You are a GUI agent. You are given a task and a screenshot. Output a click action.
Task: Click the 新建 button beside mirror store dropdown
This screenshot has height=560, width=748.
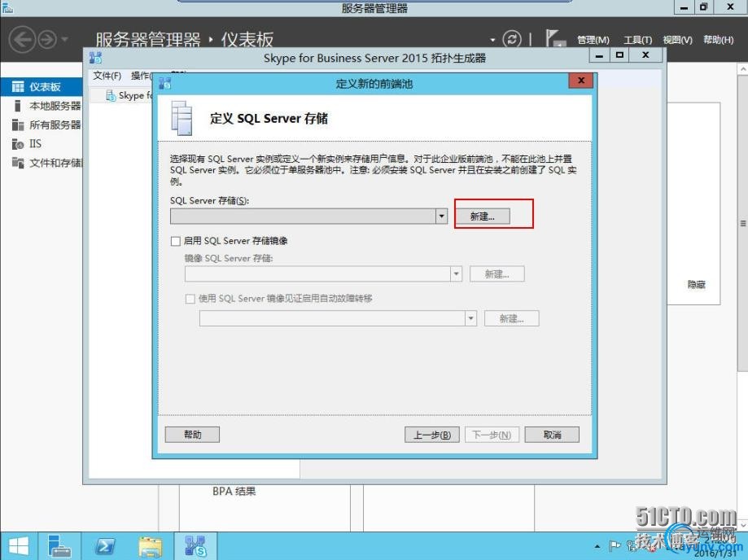click(497, 273)
